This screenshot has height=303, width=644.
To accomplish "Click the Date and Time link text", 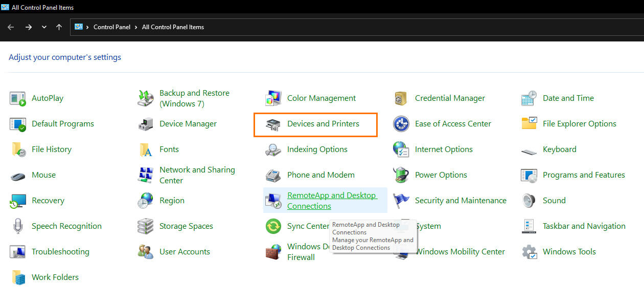I will pos(568,98).
